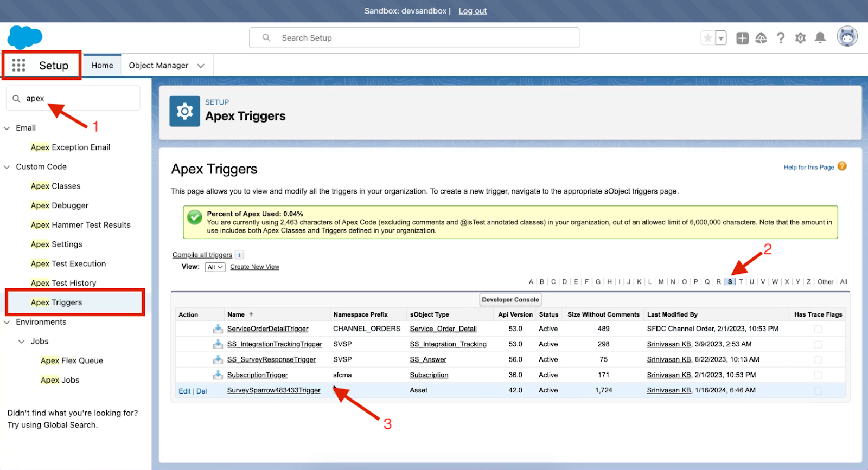Open the Global Actions plus icon
Screen dimensions: 868x470
pos(742,38)
